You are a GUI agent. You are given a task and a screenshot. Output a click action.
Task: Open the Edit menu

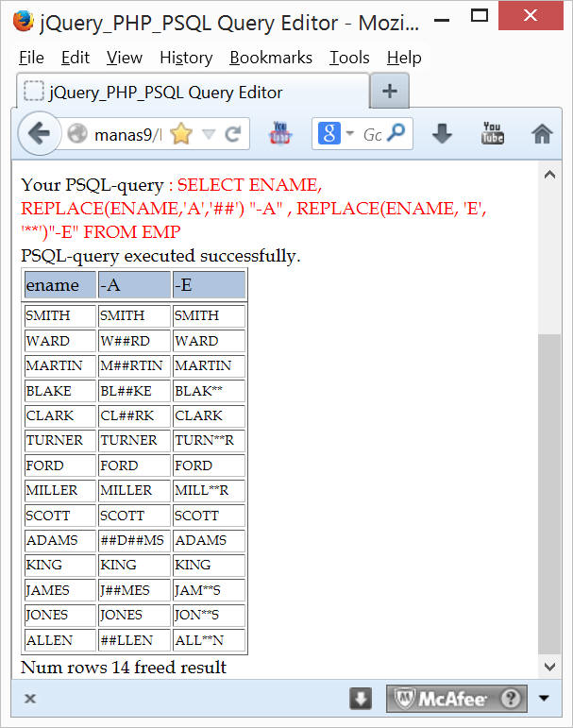(76, 58)
